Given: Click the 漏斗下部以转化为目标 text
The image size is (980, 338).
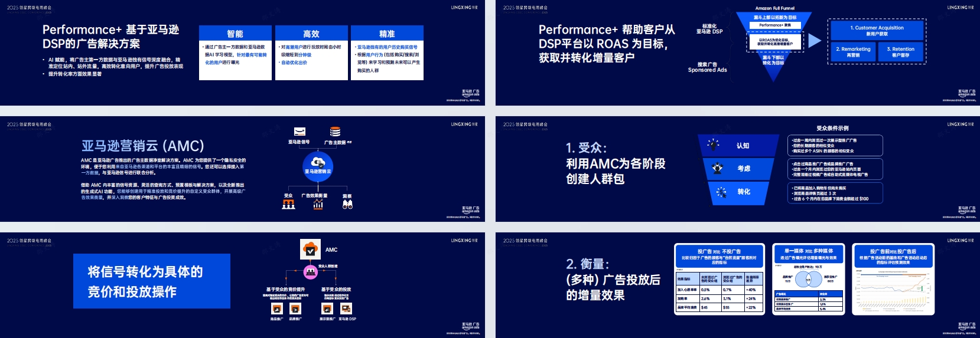Looking at the screenshot, I should pyautogui.click(x=773, y=60).
